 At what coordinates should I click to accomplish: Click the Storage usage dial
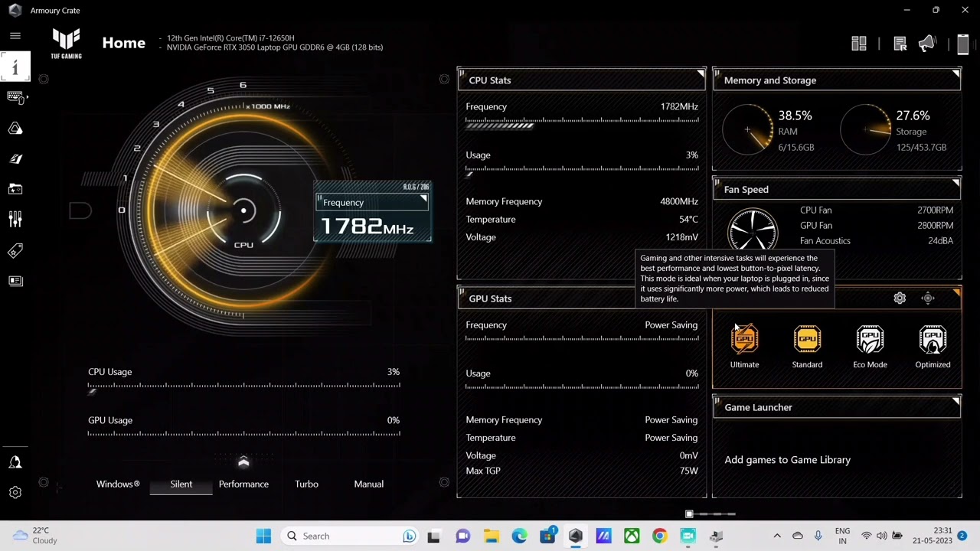click(x=865, y=130)
